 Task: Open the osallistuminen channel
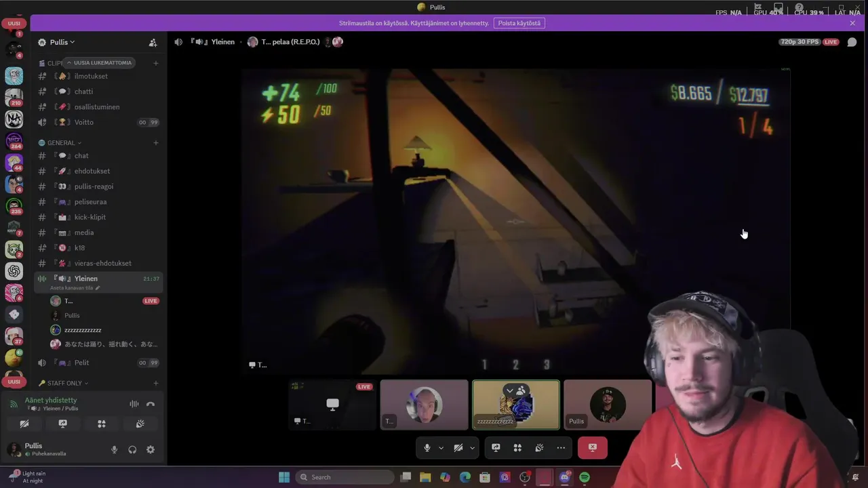pyautogui.click(x=99, y=107)
